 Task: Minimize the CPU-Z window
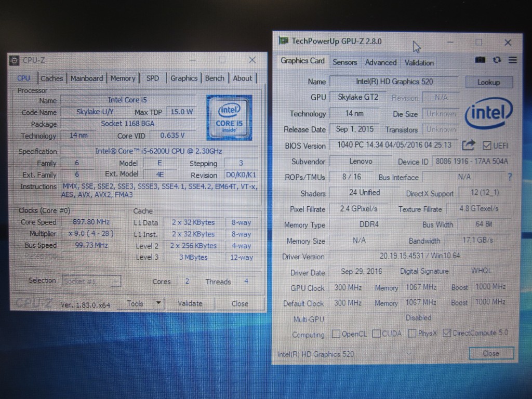pyautogui.click(x=192, y=60)
